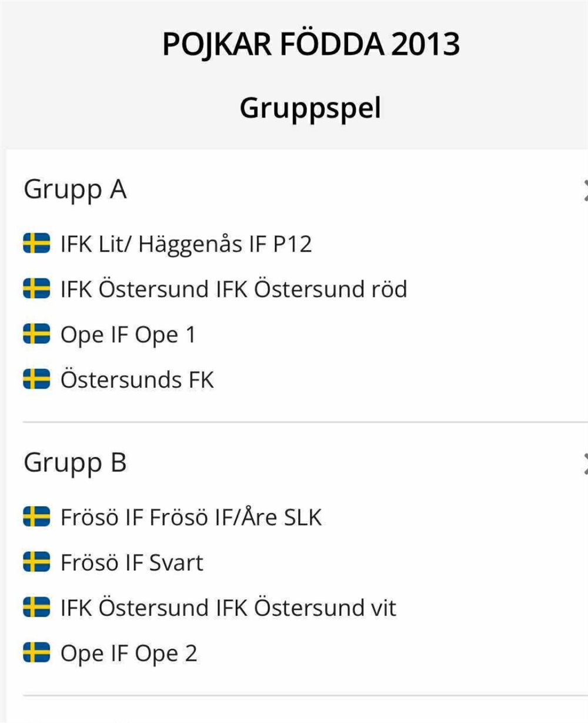Click the flag beside IFK Östersund vit
Viewport: 588px width, 723px height.
[36, 607]
